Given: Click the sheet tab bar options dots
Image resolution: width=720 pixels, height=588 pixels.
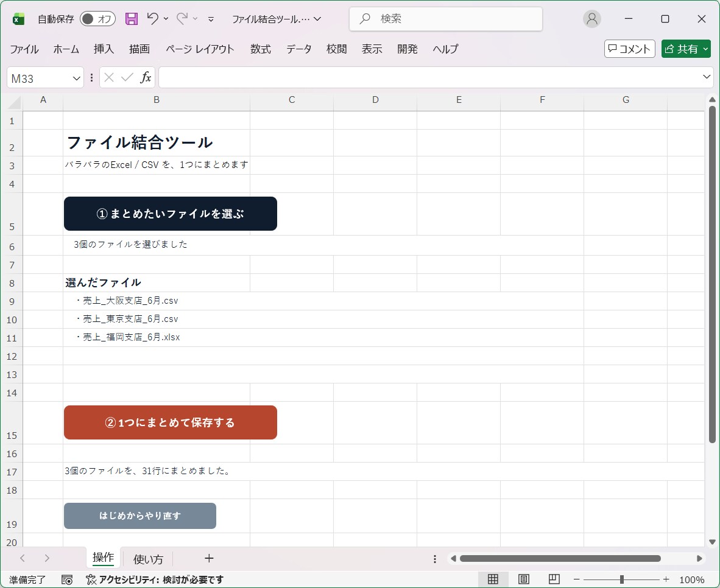Looking at the screenshot, I should [434, 559].
